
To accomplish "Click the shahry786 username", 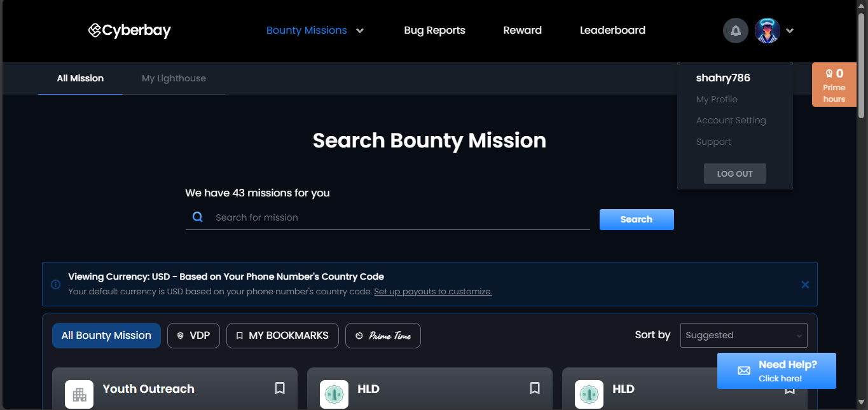I will pyautogui.click(x=723, y=78).
